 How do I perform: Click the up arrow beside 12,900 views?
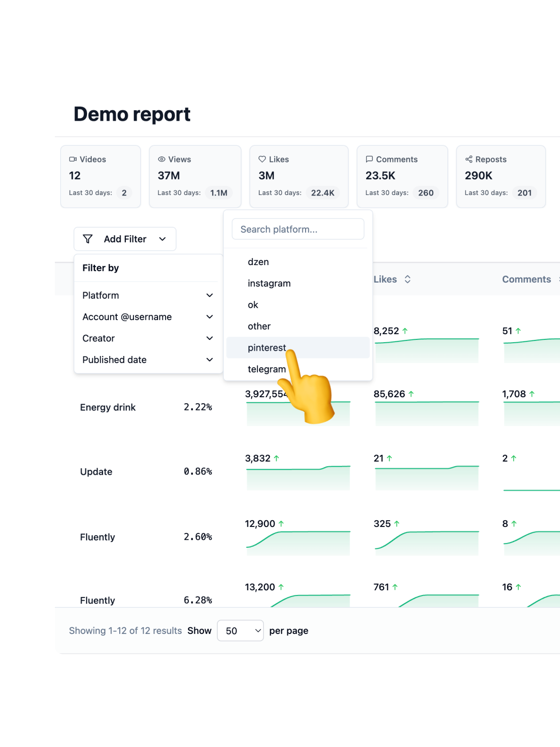point(281,524)
